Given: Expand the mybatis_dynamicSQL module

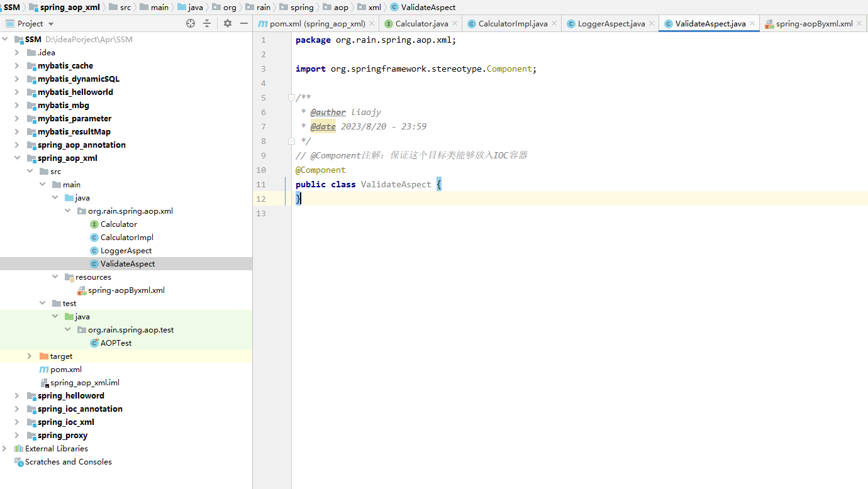Looking at the screenshot, I should [17, 79].
